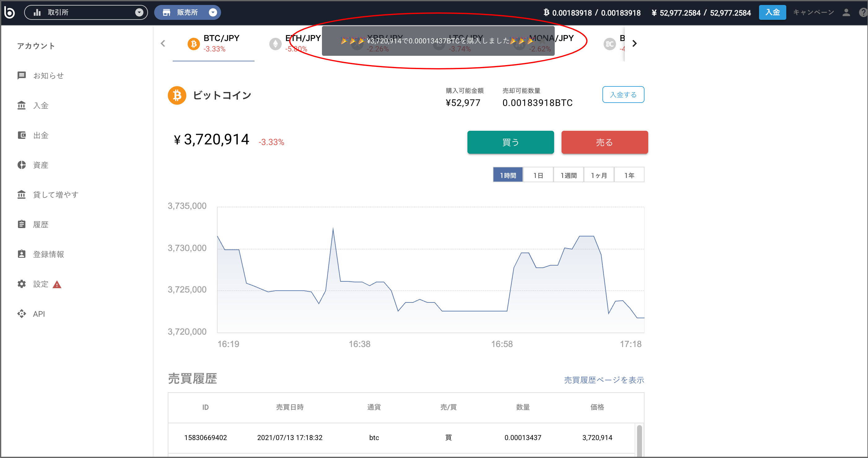Viewport: 868px width, 458px height.
Task: Click trade ID 15830669402
Action: click(206, 438)
